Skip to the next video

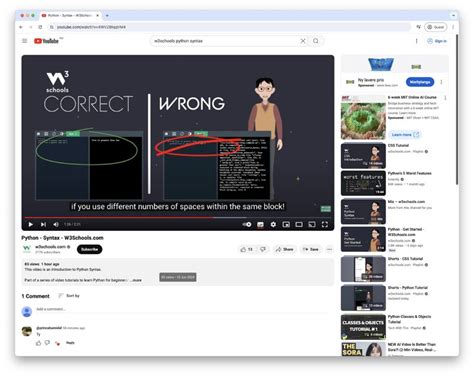(43, 224)
